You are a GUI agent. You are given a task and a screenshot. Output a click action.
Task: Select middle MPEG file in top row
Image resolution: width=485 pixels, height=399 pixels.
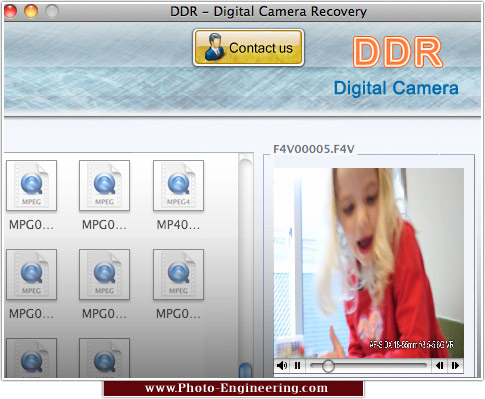(x=104, y=185)
